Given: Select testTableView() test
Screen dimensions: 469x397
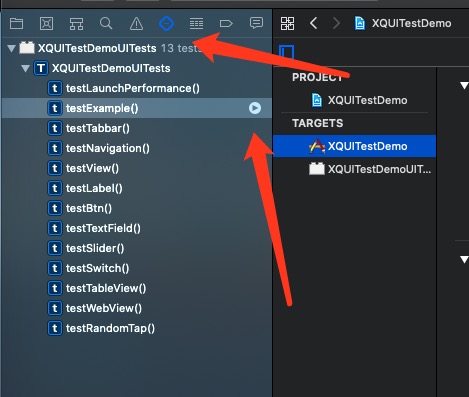Looking at the screenshot, I should pos(106,288).
